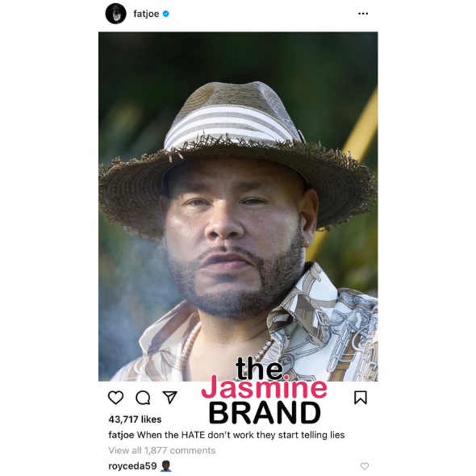The width and height of the screenshot is (476, 476).
Task: Save the post with the bookmark icon
Action: point(361,398)
